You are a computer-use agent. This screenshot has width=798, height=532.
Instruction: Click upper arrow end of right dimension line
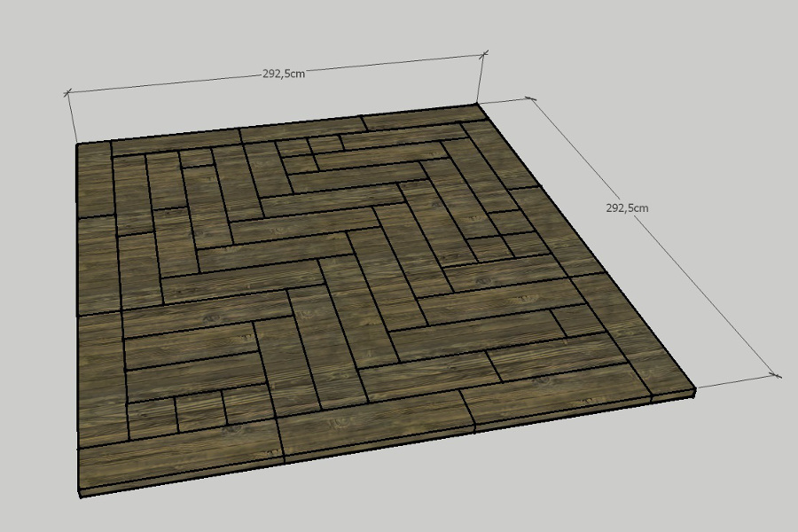point(531,99)
